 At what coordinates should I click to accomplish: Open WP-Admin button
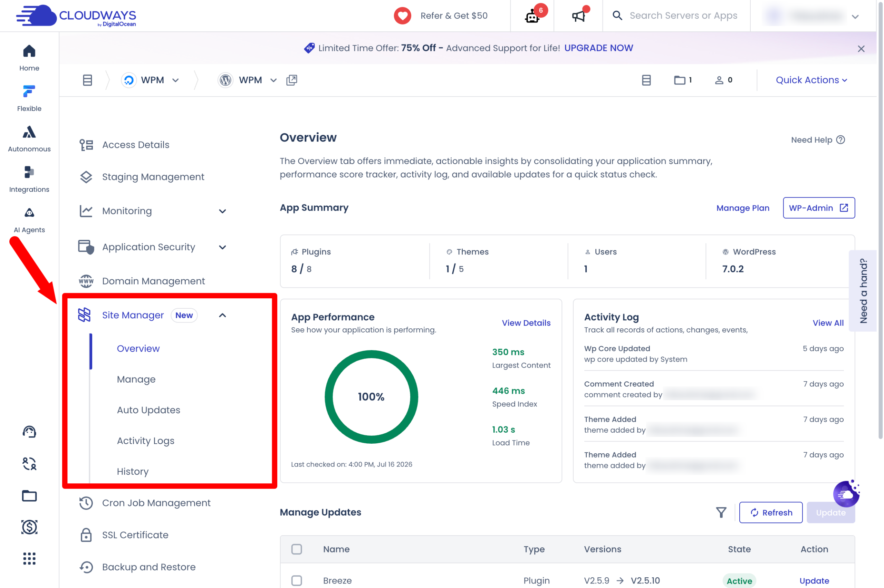click(819, 208)
